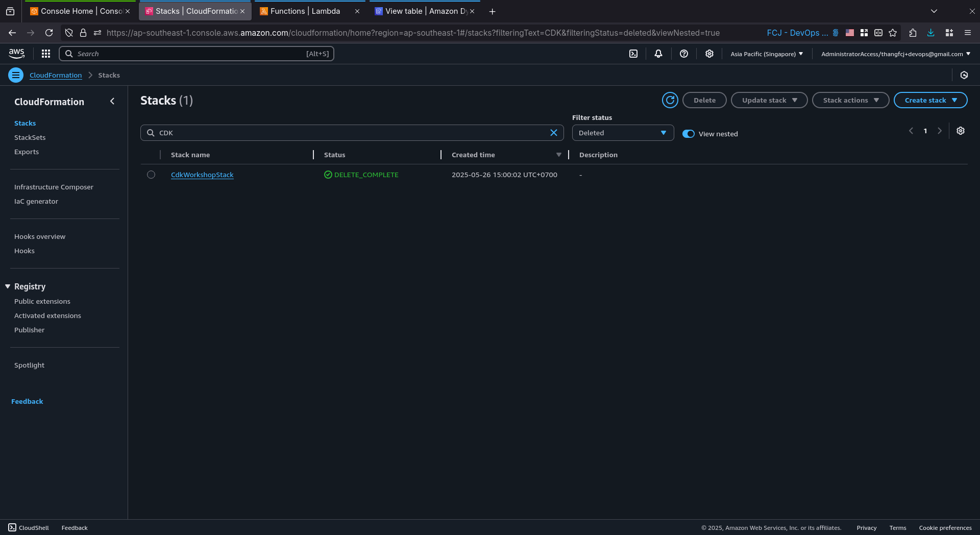The width and height of the screenshot is (980, 535).
Task: Reload the browser page
Action: tap(49, 33)
